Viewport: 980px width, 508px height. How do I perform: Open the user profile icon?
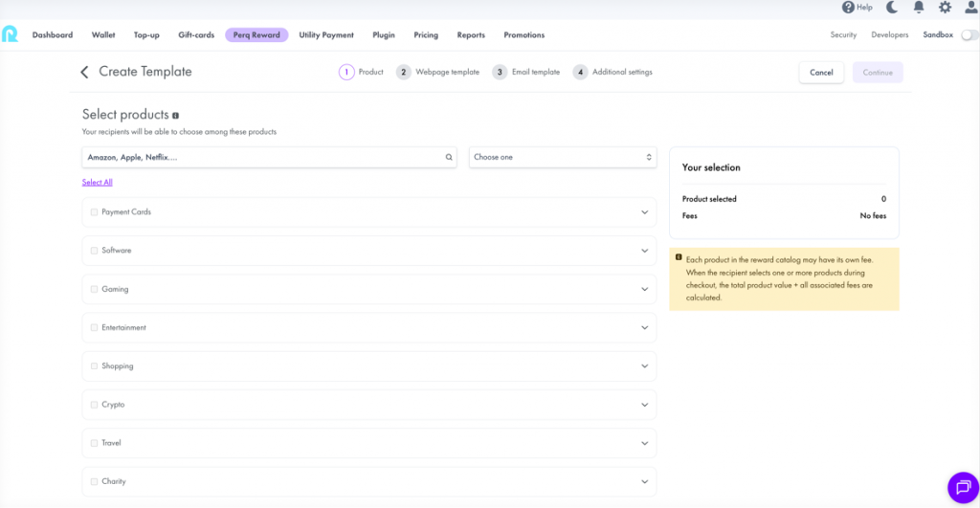coord(970,8)
